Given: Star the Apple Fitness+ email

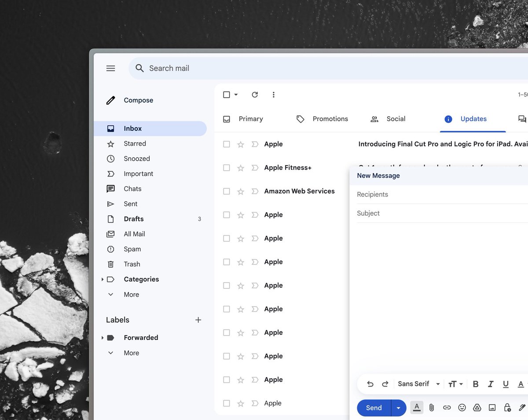Looking at the screenshot, I should click(241, 168).
